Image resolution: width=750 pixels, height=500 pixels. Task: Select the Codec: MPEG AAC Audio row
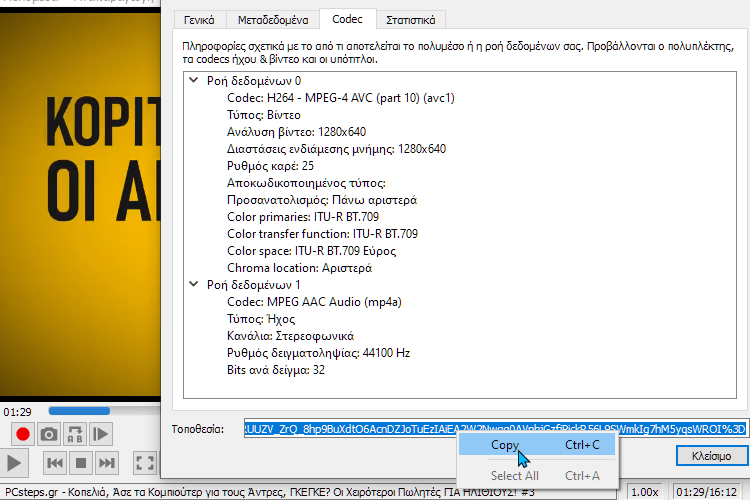(x=314, y=301)
